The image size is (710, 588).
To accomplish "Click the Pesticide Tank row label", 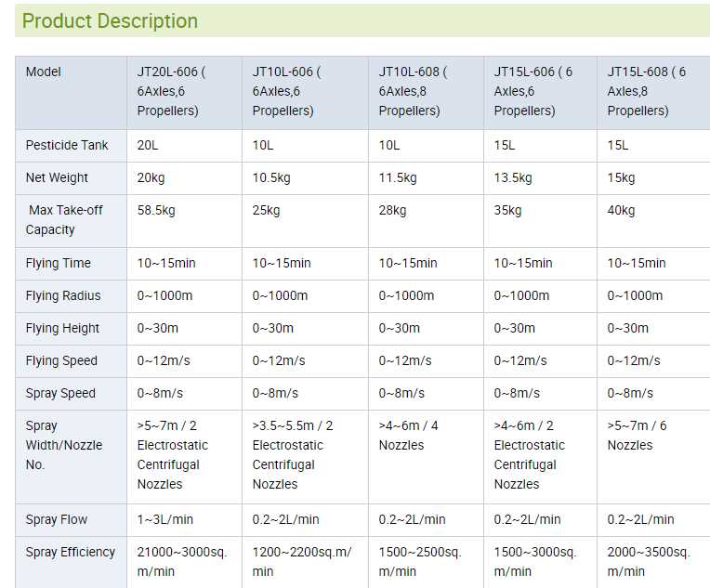I will coord(67,145).
